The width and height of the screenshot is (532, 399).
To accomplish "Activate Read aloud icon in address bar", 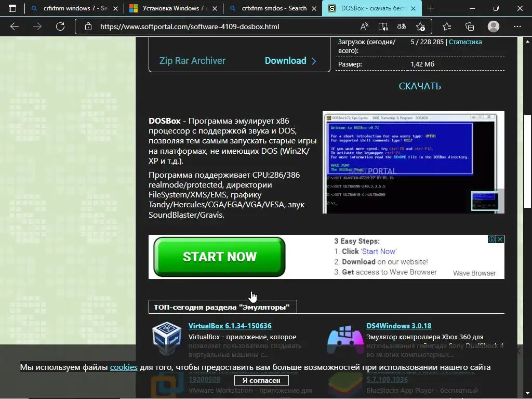I will point(364,26).
